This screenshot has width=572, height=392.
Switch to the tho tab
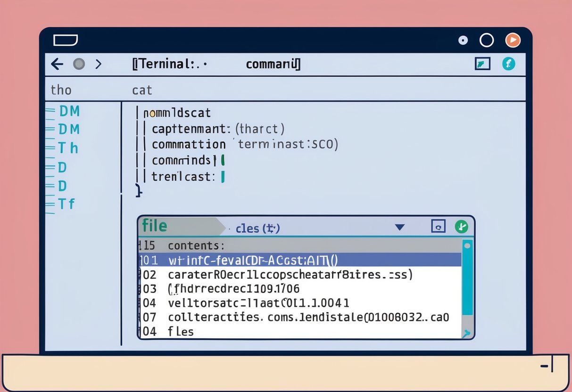[x=60, y=90]
